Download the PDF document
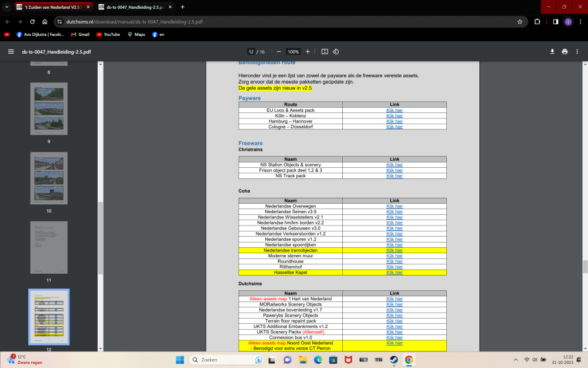The height and width of the screenshot is (368, 588). [552, 51]
